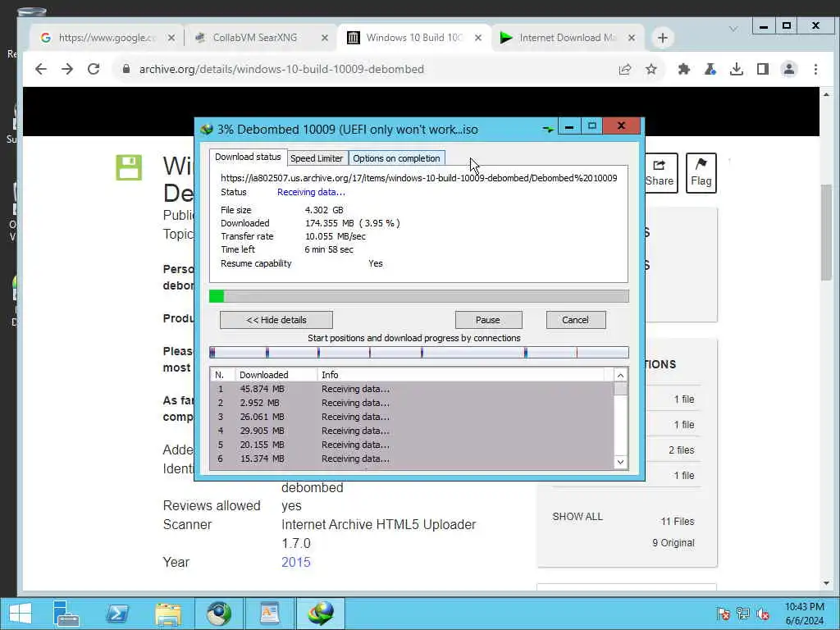Click the Flag button on archive page
This screenshot has height=630, width=840.
[x=701, y=173]
